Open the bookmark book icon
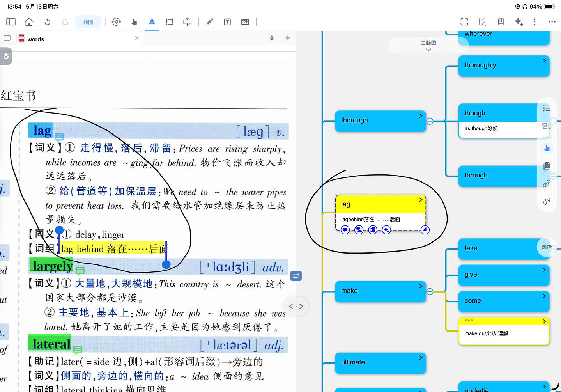 pos(501,22)
